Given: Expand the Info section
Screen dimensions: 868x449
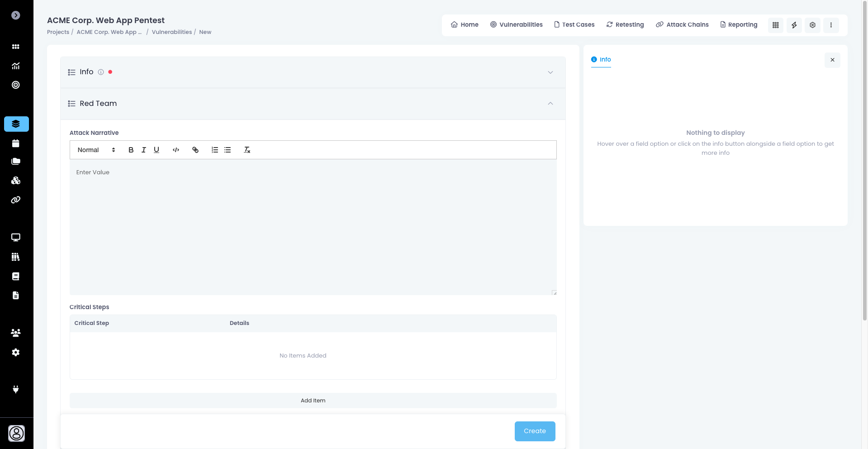Looking at the screenshot, I should coord(550,72).
